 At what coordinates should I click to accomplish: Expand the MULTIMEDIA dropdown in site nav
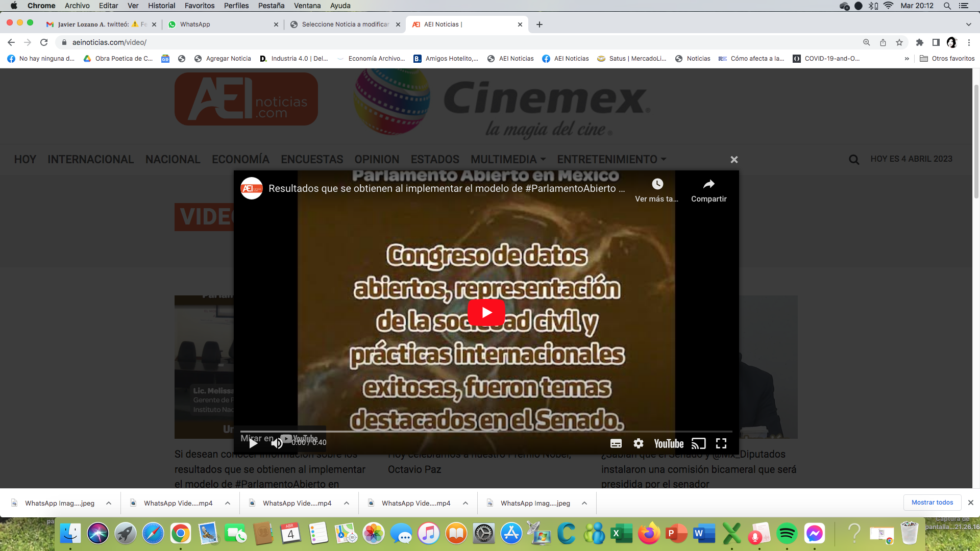pos(508,159)
